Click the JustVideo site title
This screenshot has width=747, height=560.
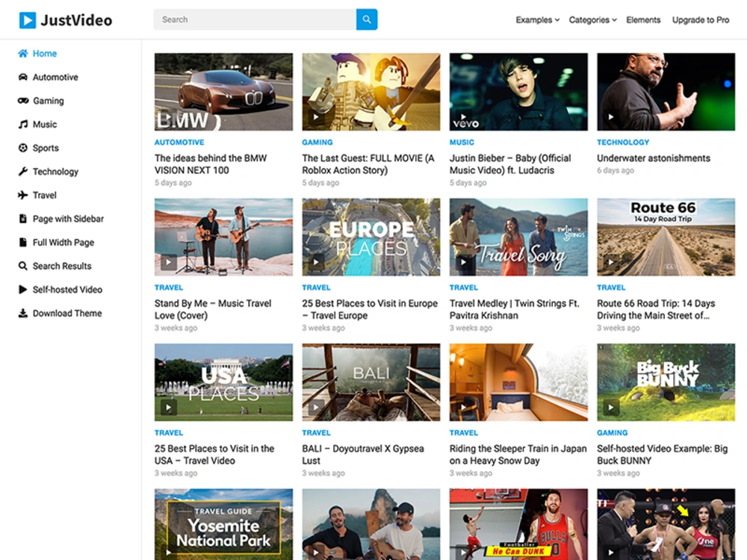(x=76, y=20)
